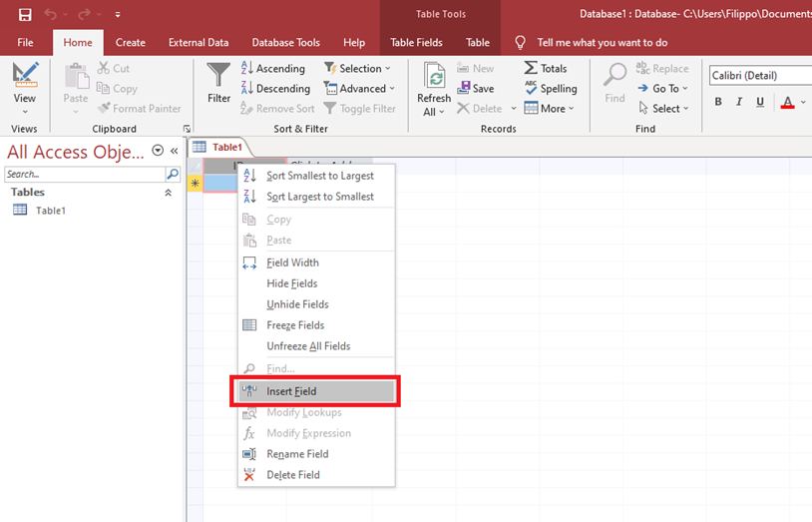
Task: Sort Ascending from the ribbon
Action: pos(273,69)
